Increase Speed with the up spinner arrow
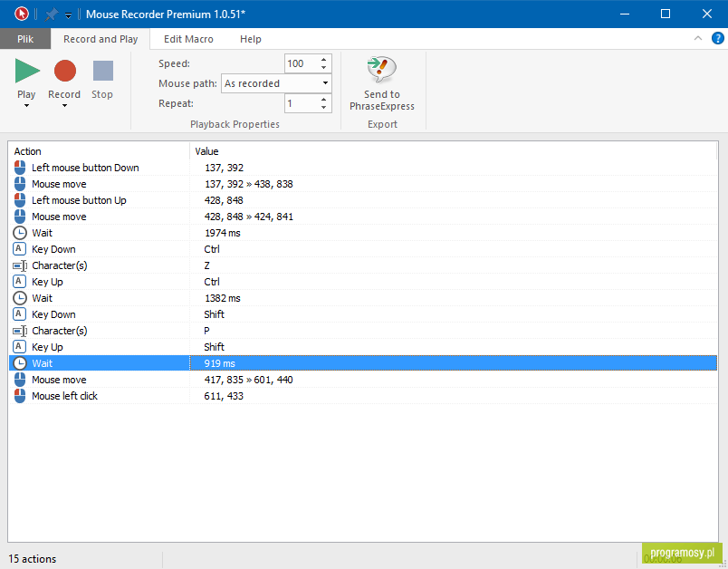728x569 pixels. point(324,60)
